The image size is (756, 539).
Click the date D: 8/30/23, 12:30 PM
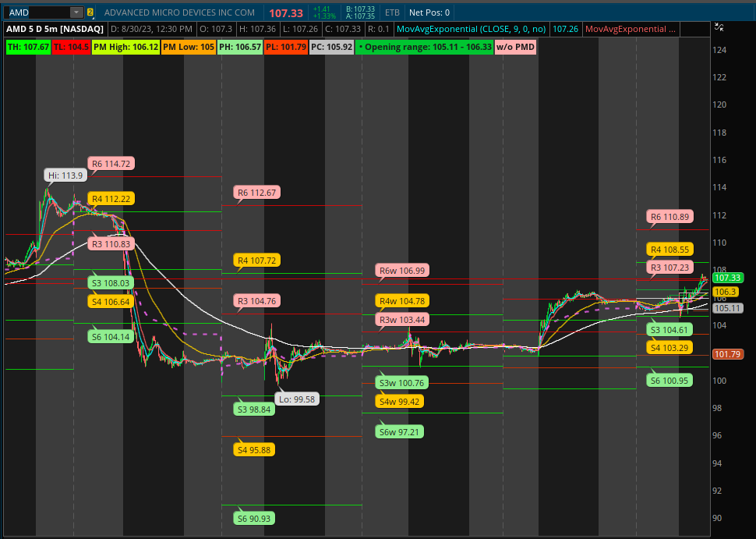click(x=151, y=29)
